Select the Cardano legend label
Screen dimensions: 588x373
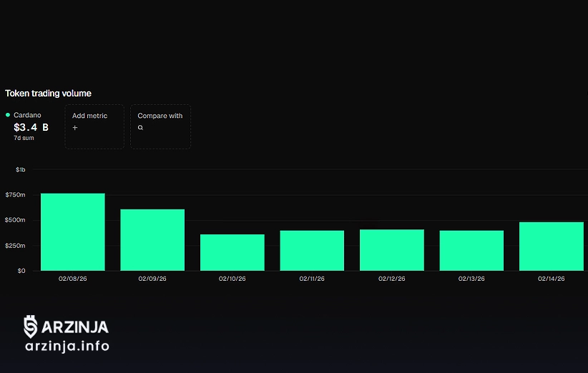(27, 115)
